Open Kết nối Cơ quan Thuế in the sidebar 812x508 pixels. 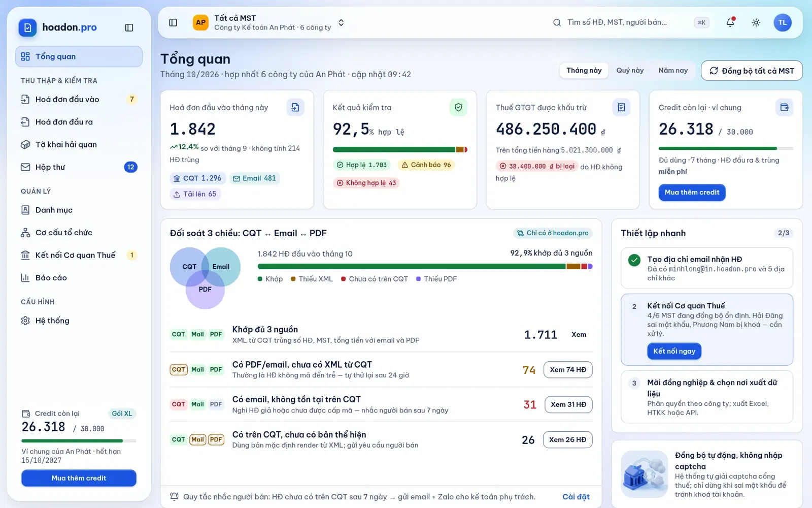79,255
